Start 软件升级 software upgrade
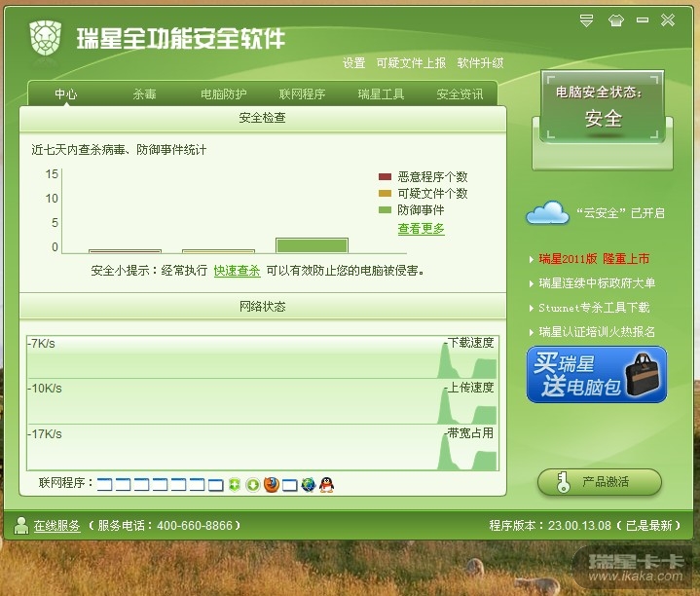 pyautogui.click(x=480, y=63)
